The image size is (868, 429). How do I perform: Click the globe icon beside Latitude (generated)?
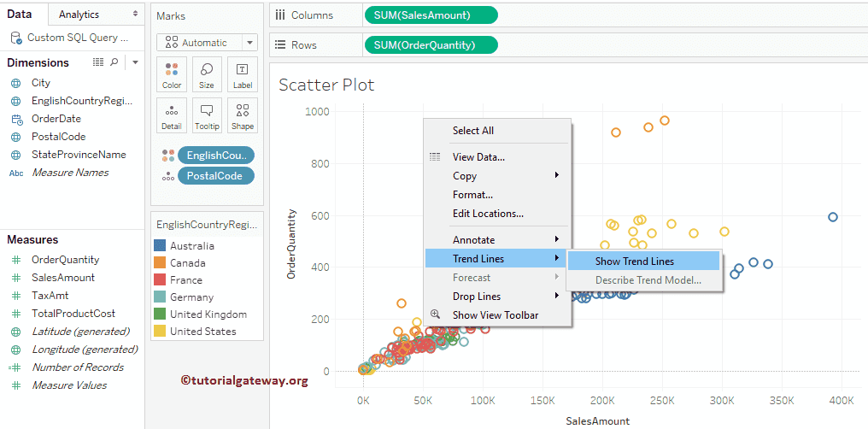point(16,332)
